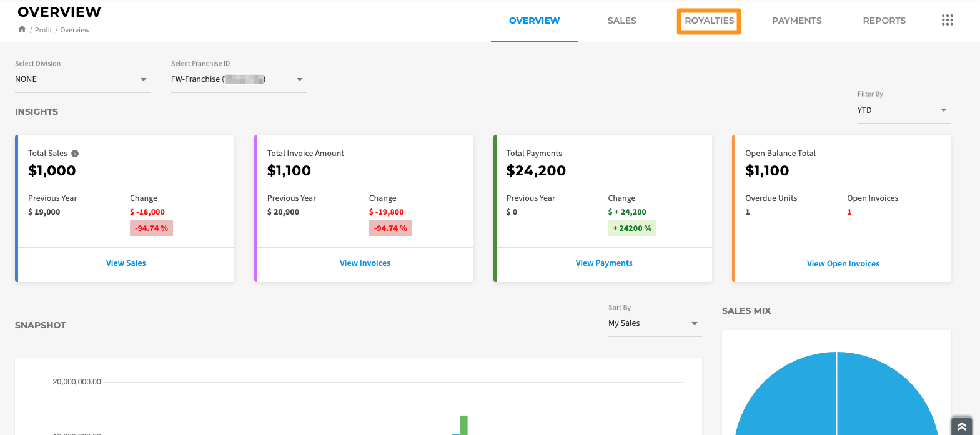Click the Overview breadcrumb text
The height and width of the screenshot is (435, 980).
pyautogui.click(x=75, y=30)
